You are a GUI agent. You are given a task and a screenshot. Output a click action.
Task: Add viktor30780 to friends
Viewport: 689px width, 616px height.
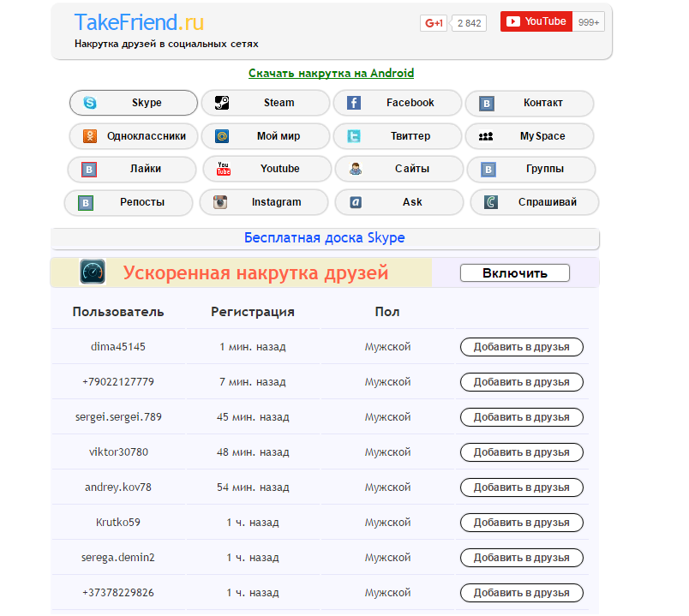[x=522, y=452]
